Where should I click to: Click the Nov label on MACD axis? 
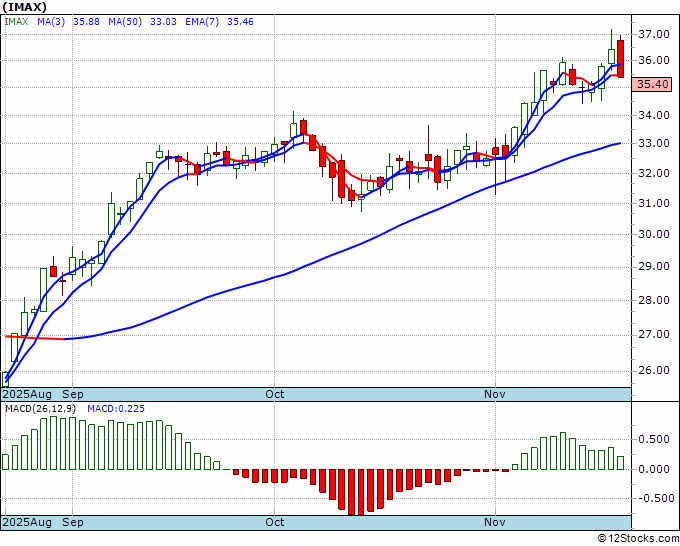point(495,522)
